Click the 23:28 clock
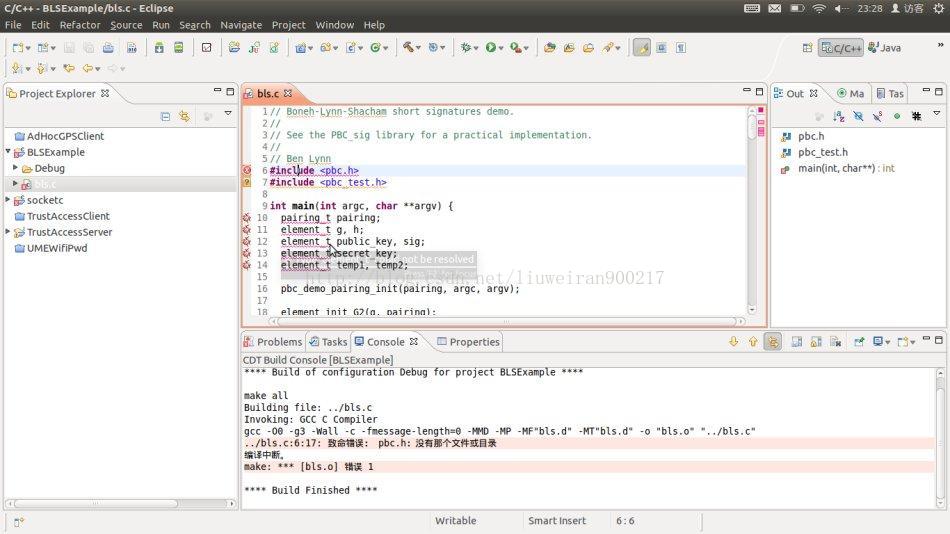The height and width of the screenshot is (534, 950). tap(869, 8)
